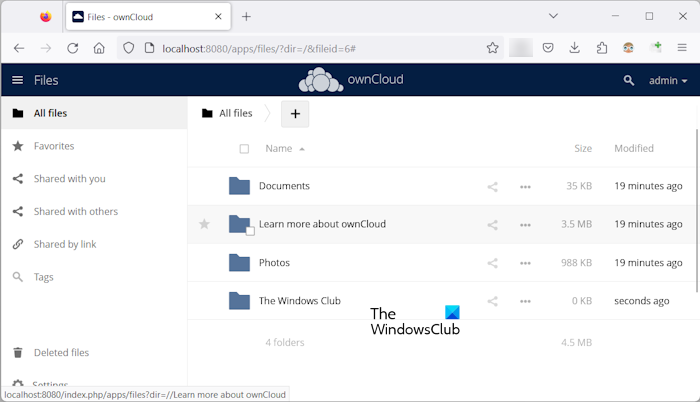The width and height of the screenshot is (700, 402).
Task: Share the Photos folder
Action: click(x=492, y=263)
